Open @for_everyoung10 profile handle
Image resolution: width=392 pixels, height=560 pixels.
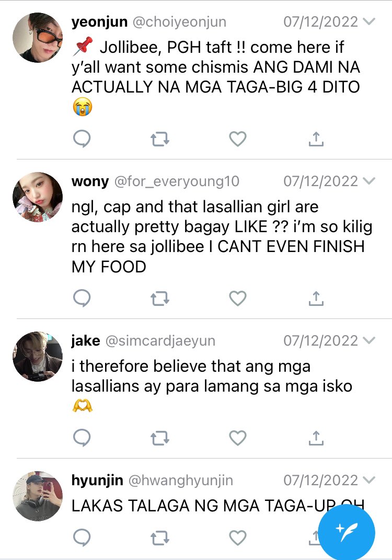[x=177, y=181]
